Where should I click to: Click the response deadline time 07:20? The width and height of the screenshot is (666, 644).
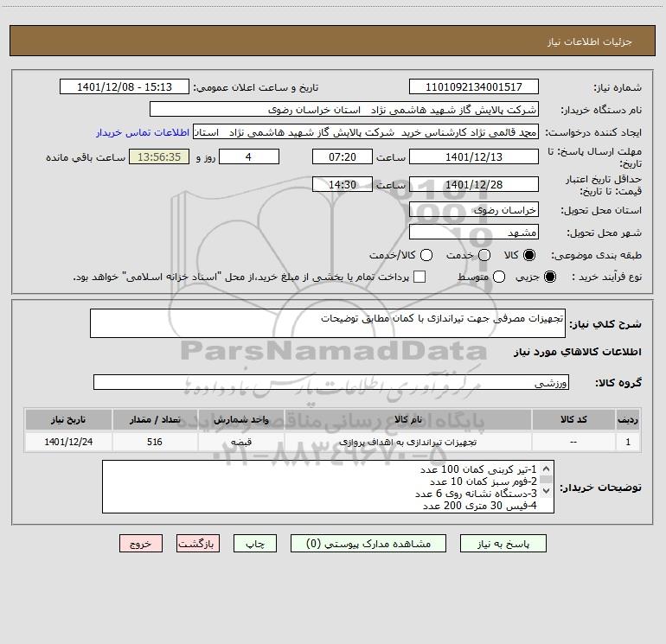tap(343, 157)
